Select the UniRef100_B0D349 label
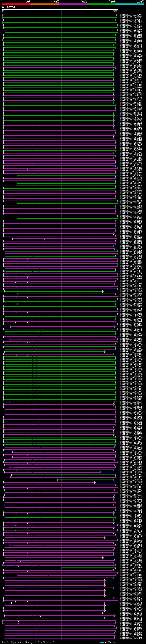This screenshot has width=146, height=644. coord(131,236)
